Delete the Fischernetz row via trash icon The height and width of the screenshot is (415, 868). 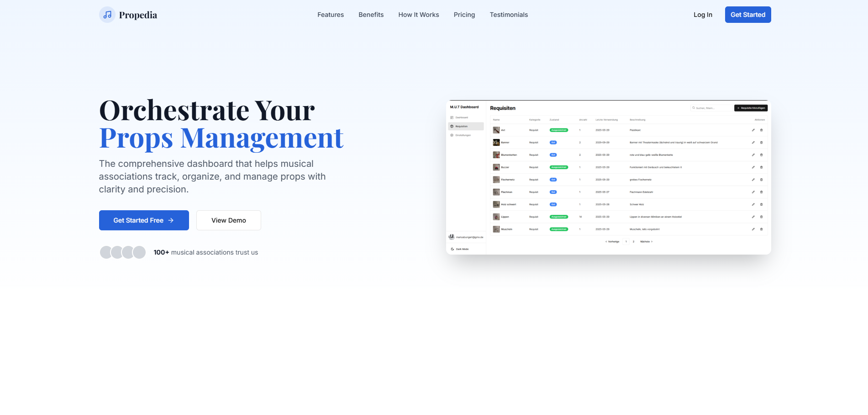pyautogui.click(x=761, y=180)
